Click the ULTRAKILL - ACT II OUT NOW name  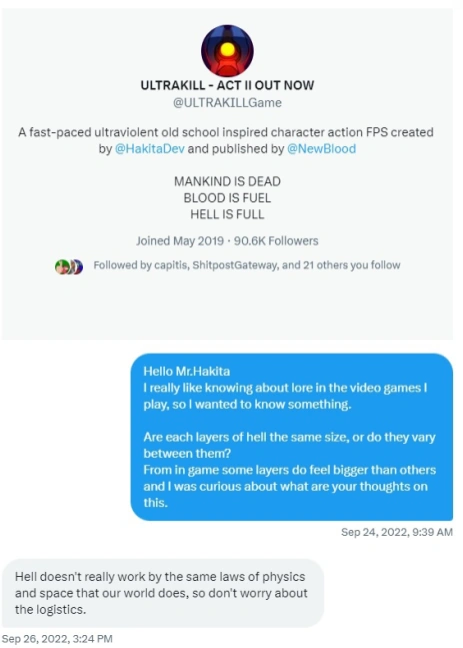click(227, 85)
